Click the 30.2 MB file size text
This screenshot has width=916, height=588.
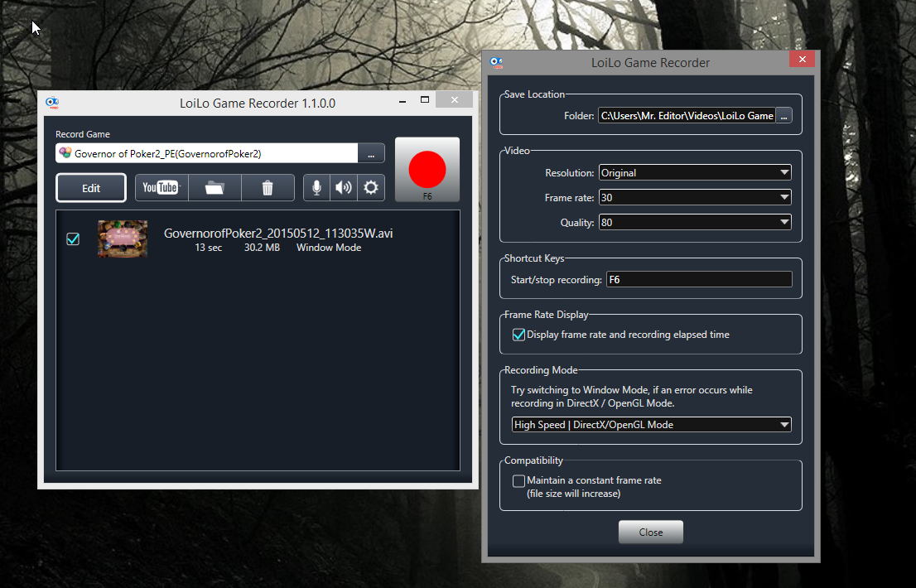(262, 248)
